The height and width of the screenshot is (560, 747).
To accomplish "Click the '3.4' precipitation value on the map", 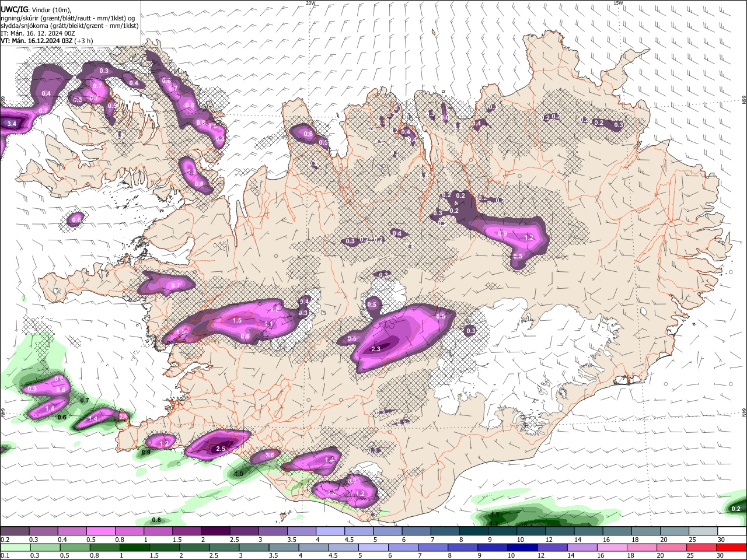I will tap(11, 124).
